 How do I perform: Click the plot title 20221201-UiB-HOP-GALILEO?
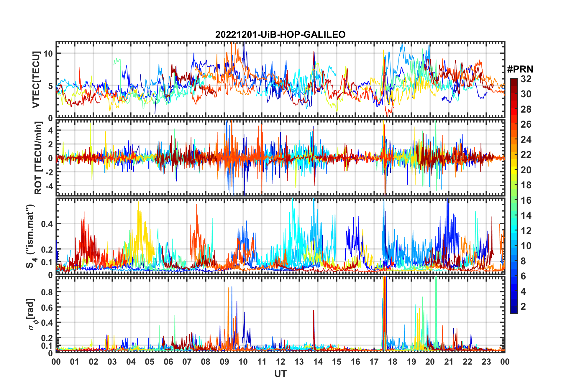coord(280,35)
